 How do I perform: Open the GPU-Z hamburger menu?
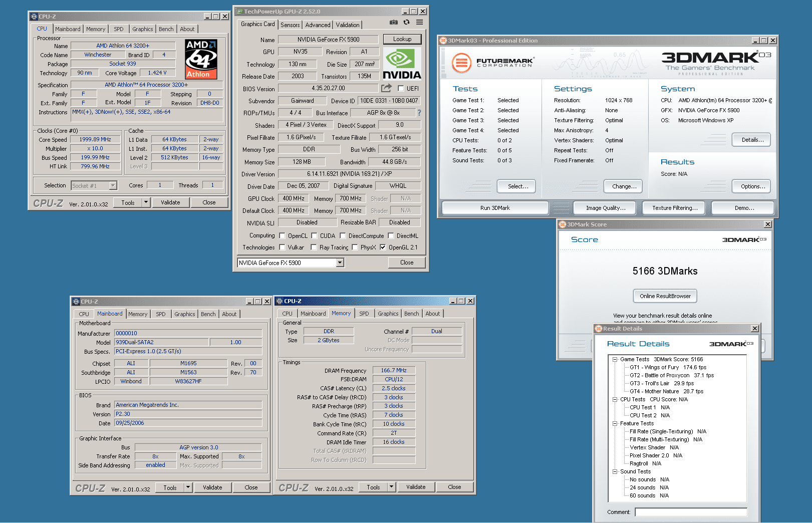click(419, 22)
